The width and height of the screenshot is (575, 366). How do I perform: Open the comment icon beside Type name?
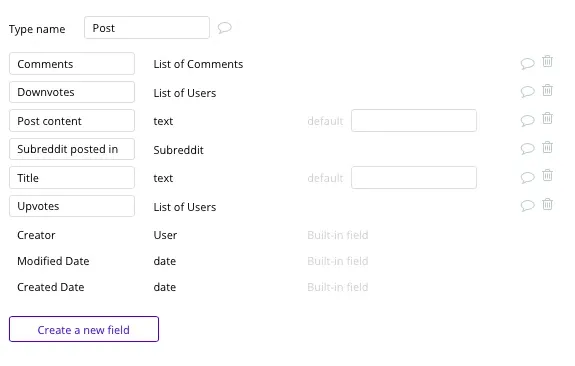click(224, 28)
